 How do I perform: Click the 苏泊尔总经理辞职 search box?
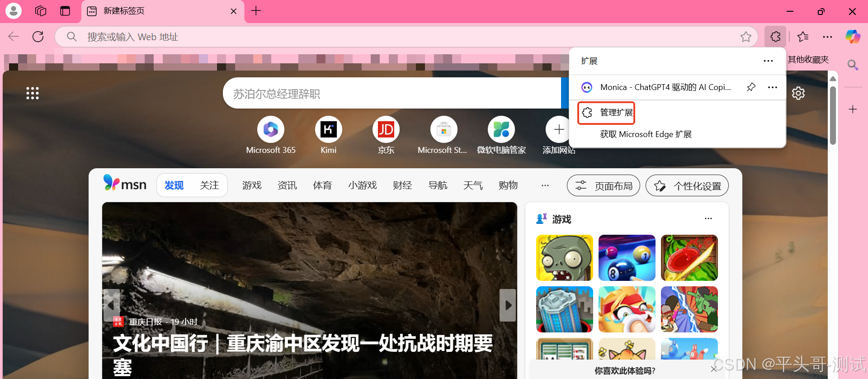click(x=392, y=93)
